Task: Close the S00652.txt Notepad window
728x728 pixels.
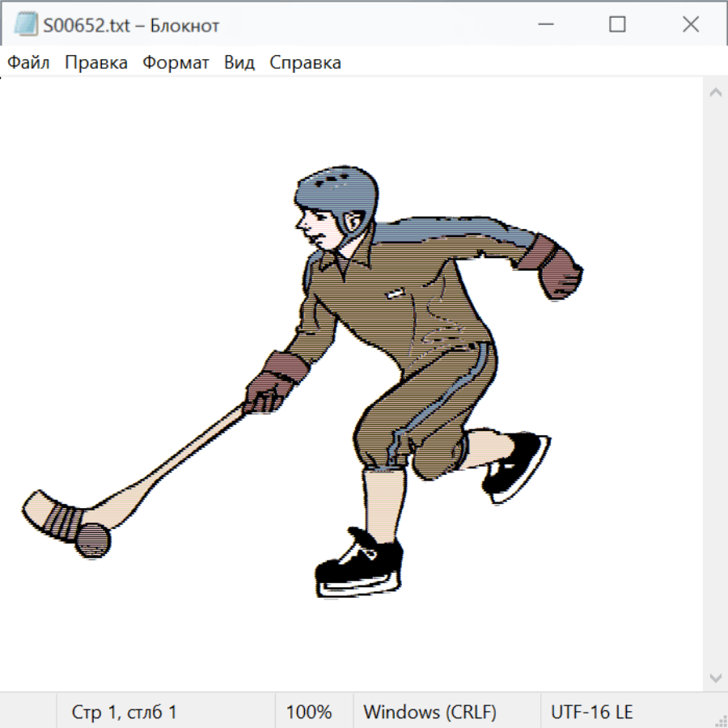Action: pyautogui.click(x=690, y=25)
